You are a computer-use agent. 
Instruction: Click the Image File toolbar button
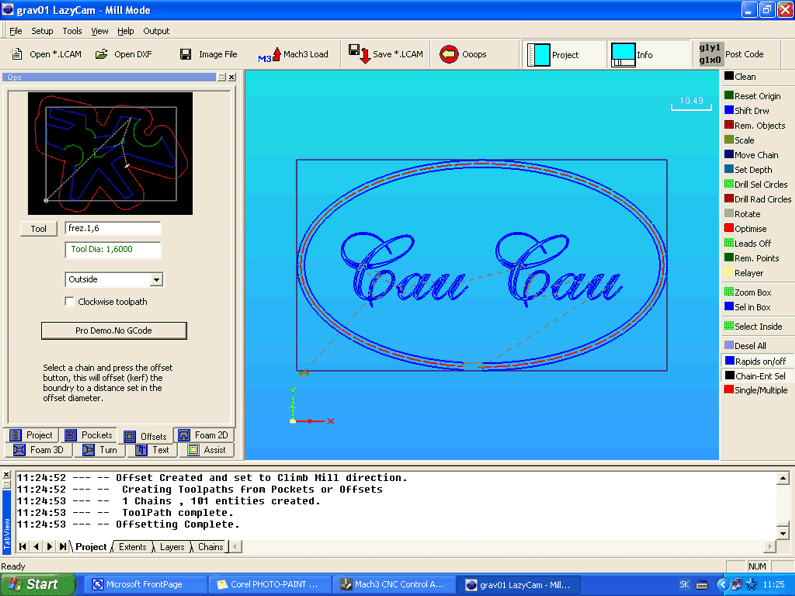[x=208, y=54]
